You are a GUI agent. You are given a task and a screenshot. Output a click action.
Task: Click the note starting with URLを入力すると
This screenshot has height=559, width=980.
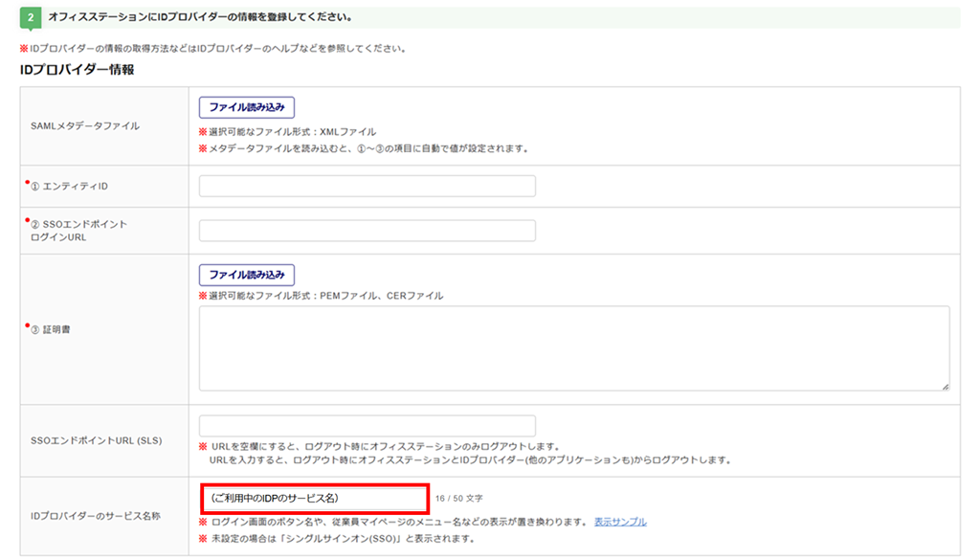pyautogui.click(x=470, y=460)
